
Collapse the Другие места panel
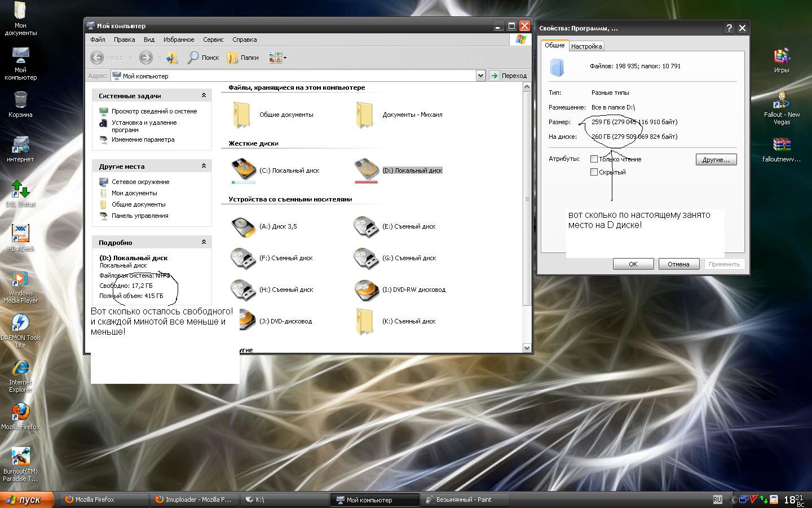point(204,166)
